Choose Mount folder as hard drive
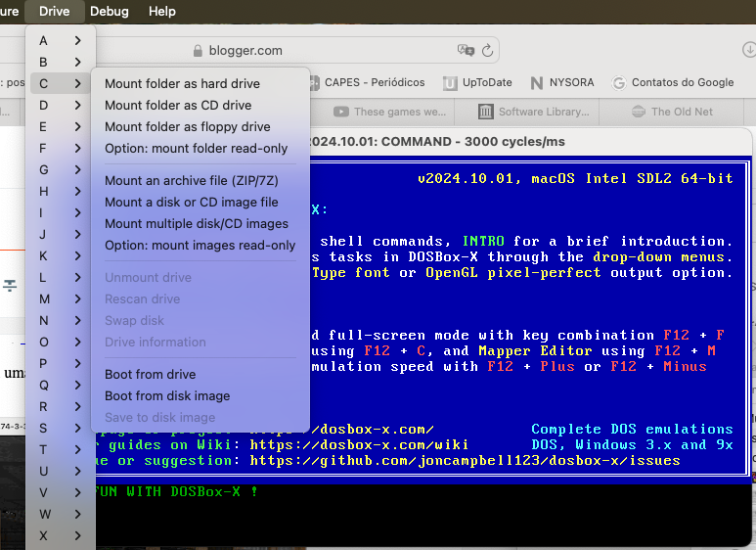 (x=182, y=84)
